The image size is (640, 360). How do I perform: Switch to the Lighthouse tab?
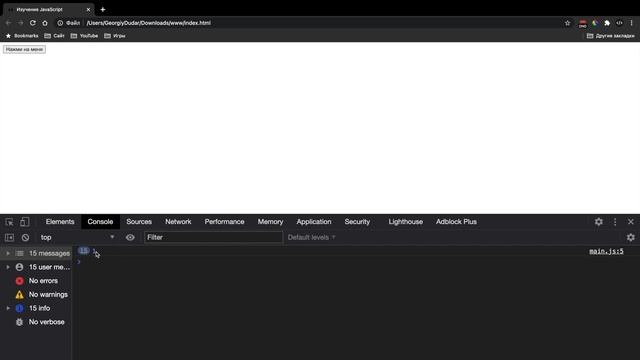coord(406,222)
